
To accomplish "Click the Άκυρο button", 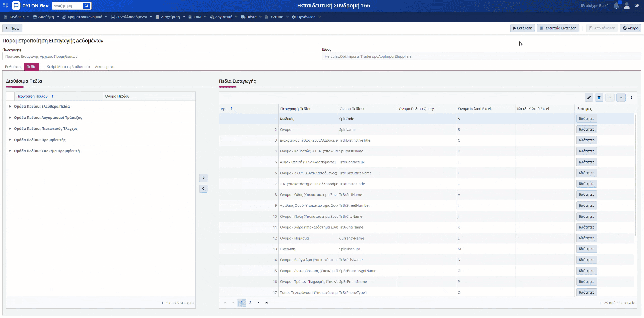I will pyautogui.click(x=630, y=28).
